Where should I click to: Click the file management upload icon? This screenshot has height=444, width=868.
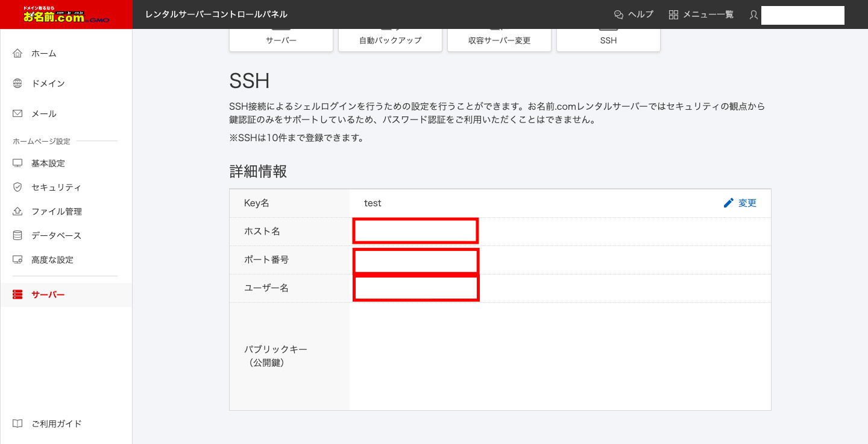(17, 212)
